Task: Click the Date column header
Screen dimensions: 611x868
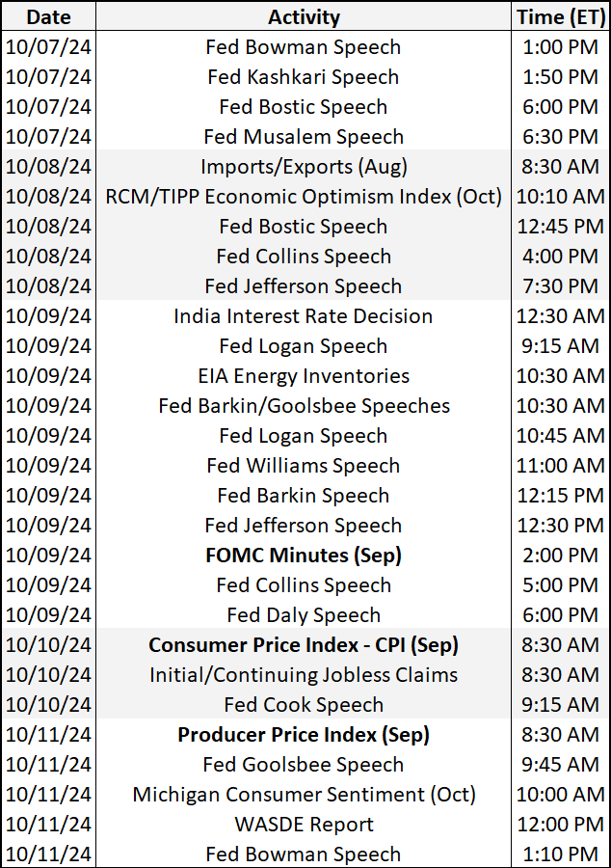Action: (48, 16)
